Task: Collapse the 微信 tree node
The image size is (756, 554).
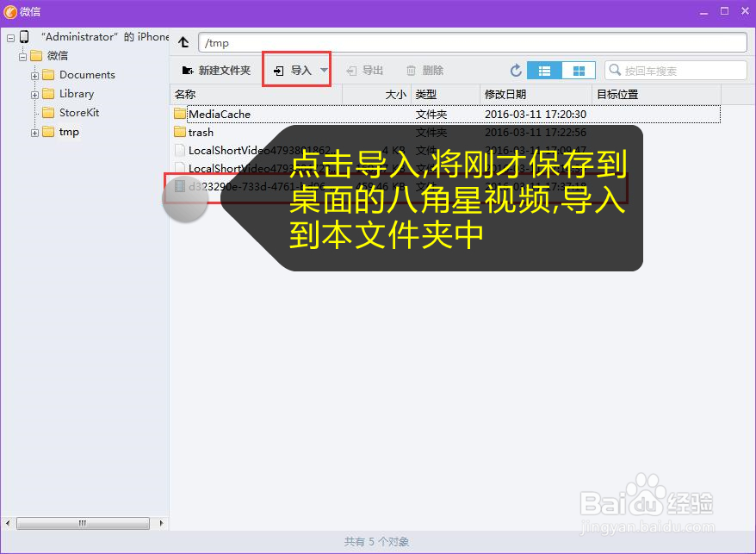Action: 22,57
